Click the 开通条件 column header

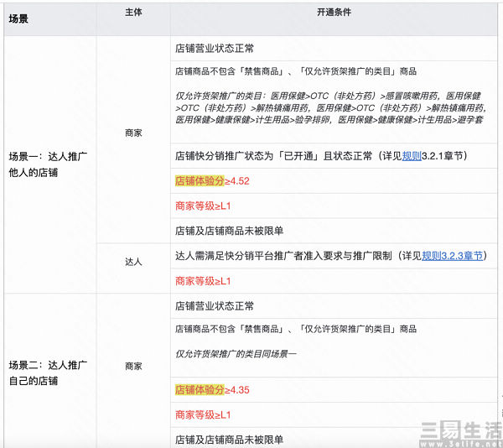[x=334, y=14]
